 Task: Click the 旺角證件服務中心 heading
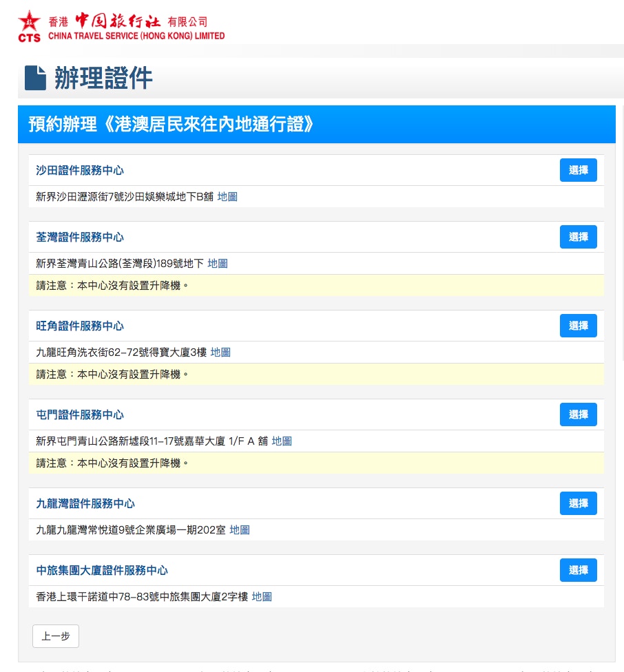click(80, 326)
